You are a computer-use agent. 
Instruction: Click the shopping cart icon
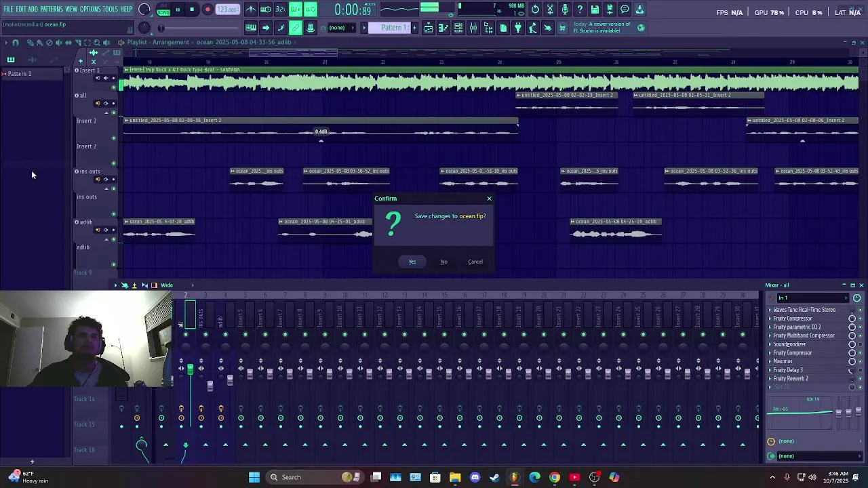pos(562,28)
